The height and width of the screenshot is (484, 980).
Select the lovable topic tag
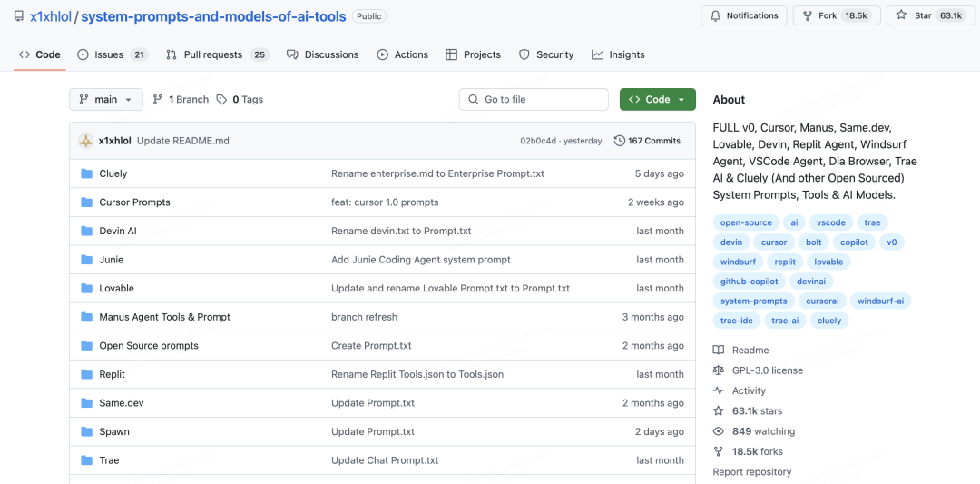coord(828,262)
